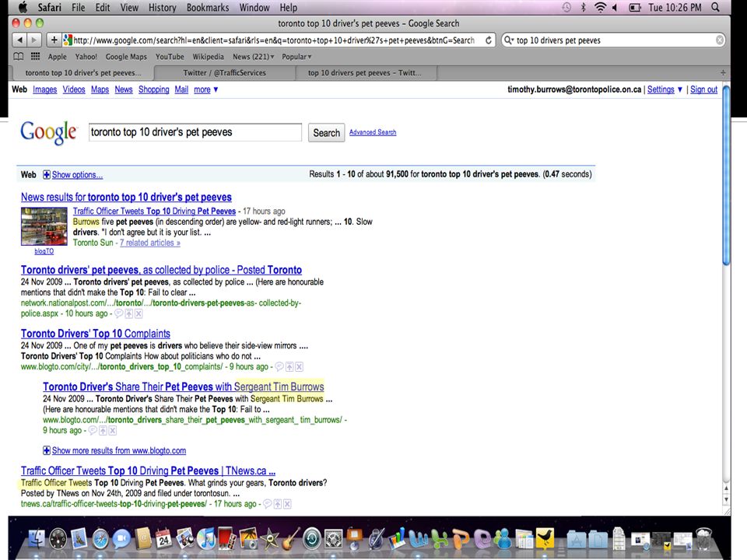747x560 pixels.
Task: Open Photo Booth in the Dock
Action: click(226, 538)
